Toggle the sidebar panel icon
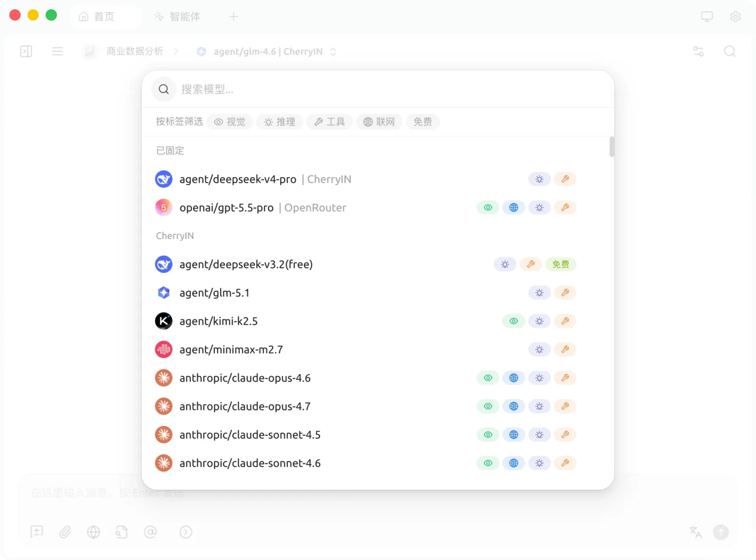The width and height of the screenshot is (756, 560). point(26,51)
